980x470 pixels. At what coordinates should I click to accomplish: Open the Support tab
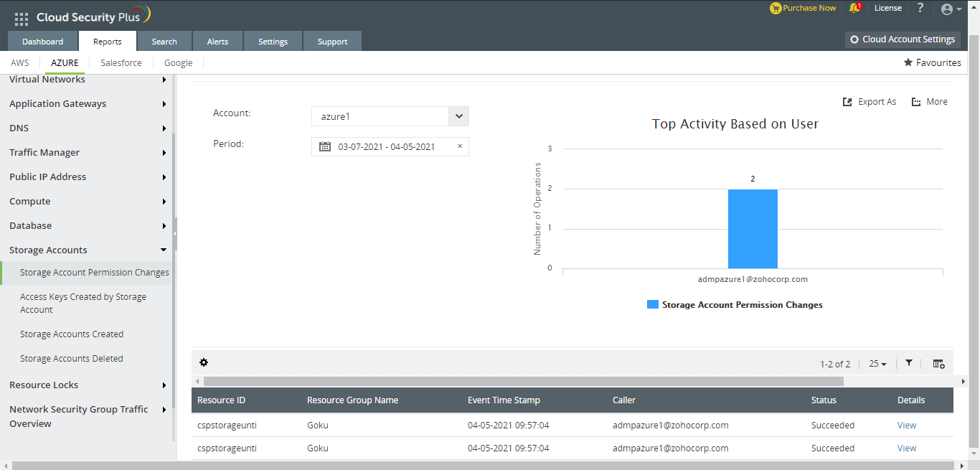(x=332, y=42)
